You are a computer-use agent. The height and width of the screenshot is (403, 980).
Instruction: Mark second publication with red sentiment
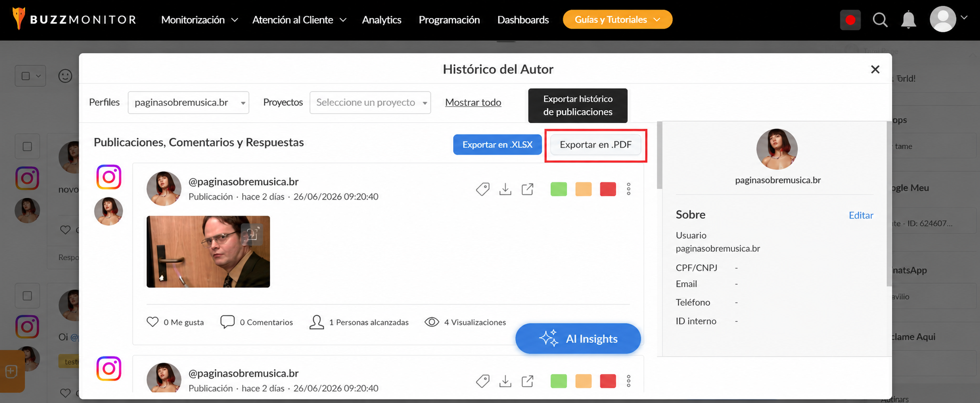[608, 381]
